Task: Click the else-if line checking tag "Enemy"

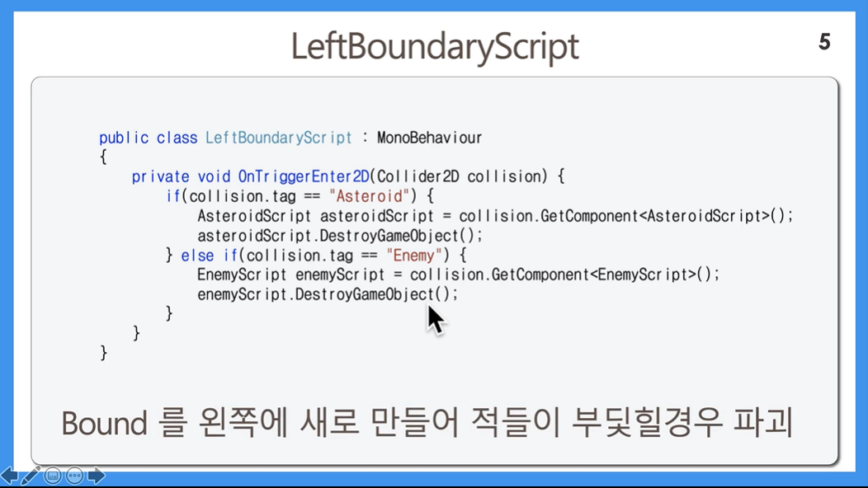Action: click(316, 255)
